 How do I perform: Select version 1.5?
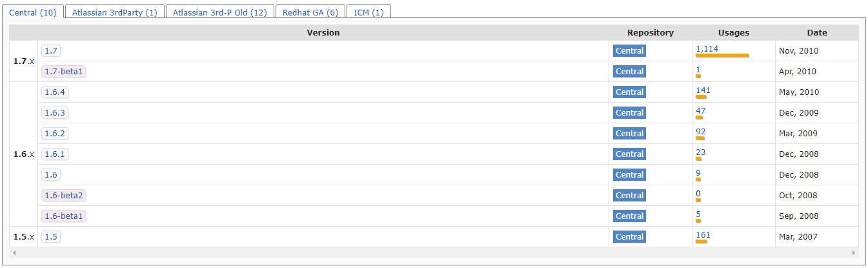(52, 237)
